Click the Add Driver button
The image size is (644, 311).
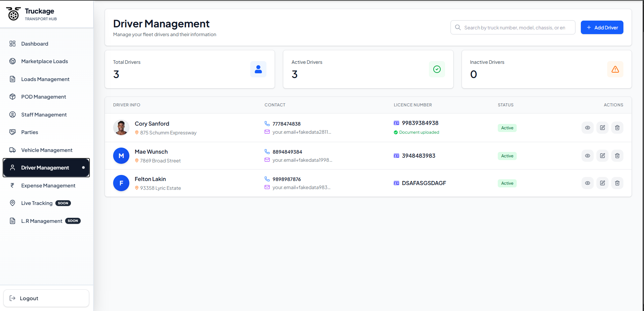tap(602, 27)
